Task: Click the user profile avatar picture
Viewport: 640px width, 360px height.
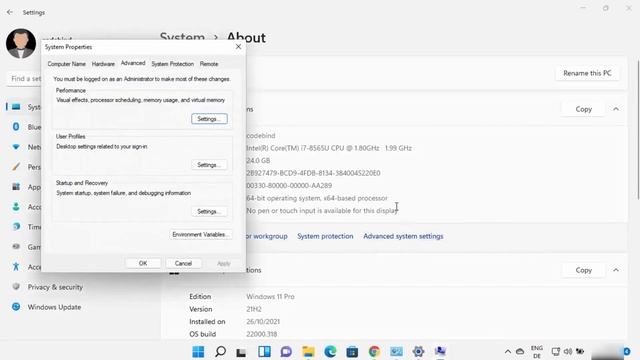Action: (21, 43)
